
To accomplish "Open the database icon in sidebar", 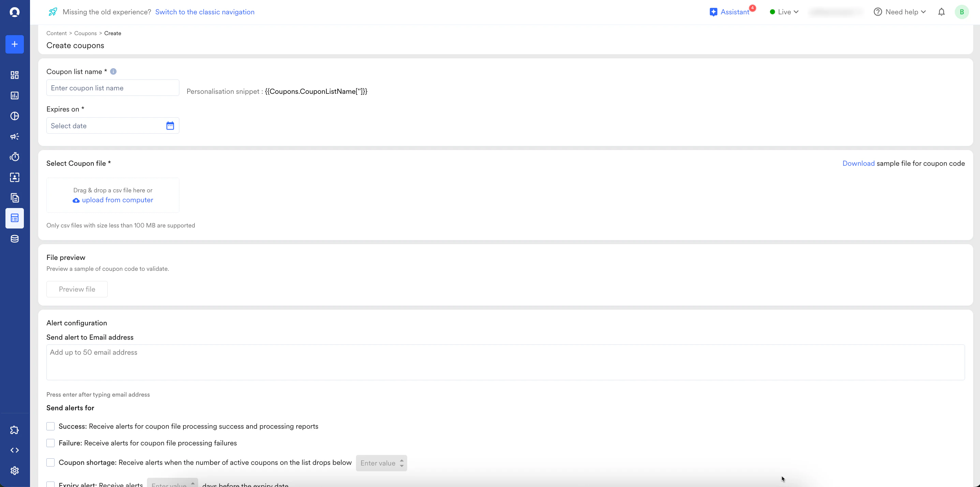I will point(14,239).
